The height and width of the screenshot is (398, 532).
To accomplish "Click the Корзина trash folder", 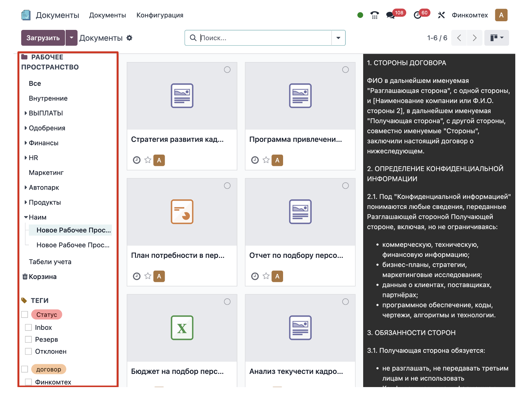I will point(42,277).
